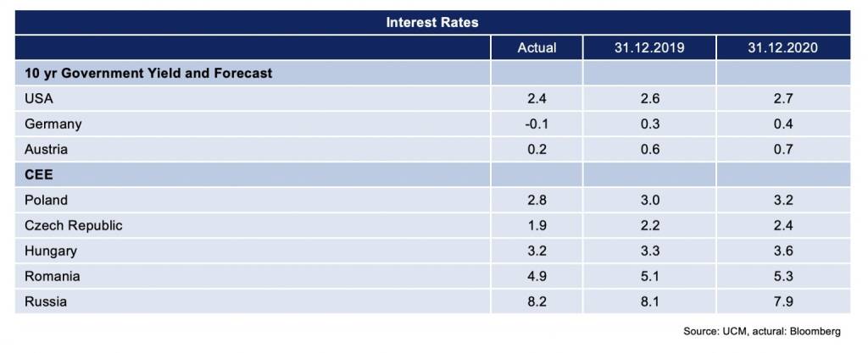
Task: Click the Hungary row label
Action: coord(50,251)
